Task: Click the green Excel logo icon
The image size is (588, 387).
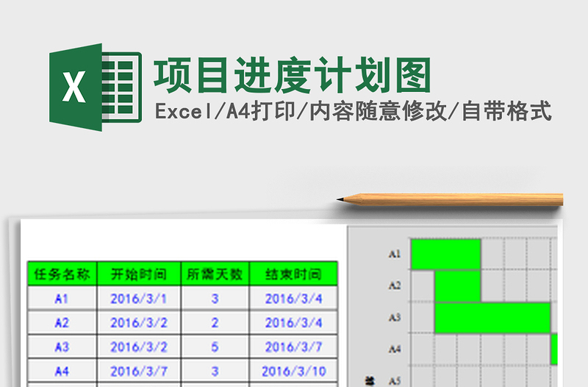Action: 95,88
